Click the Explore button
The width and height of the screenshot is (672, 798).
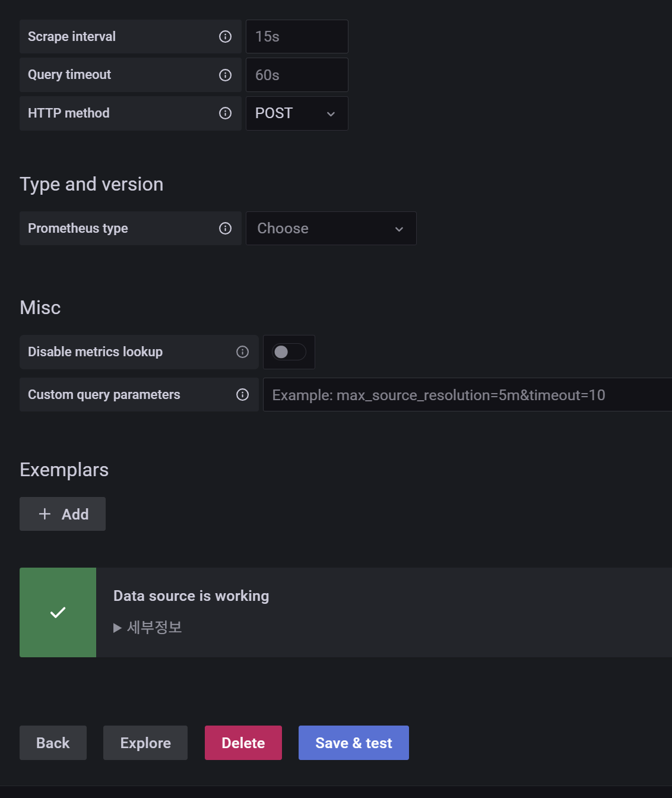tap(145, 743)
